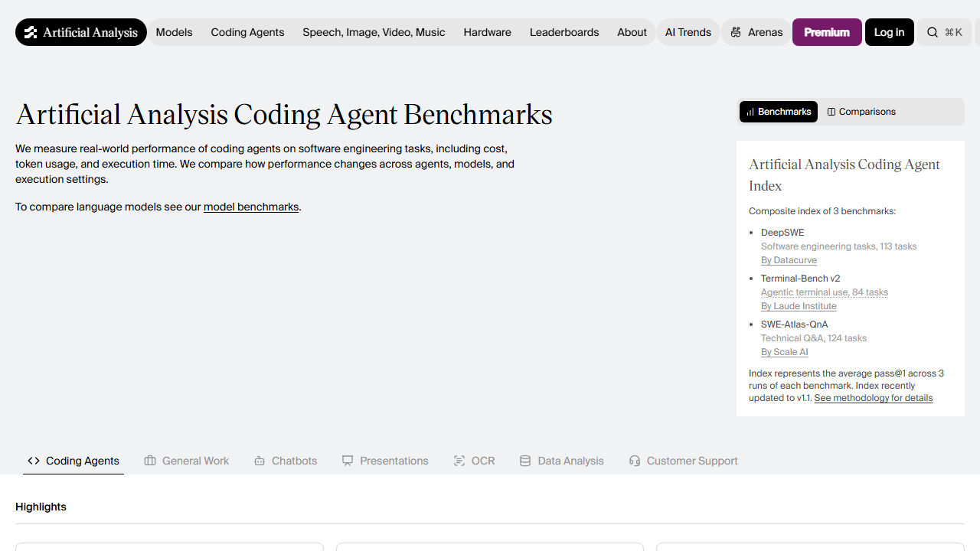This screenshot has height=551, width=980.
Task: Select the OCR tab
Action: 474,461
